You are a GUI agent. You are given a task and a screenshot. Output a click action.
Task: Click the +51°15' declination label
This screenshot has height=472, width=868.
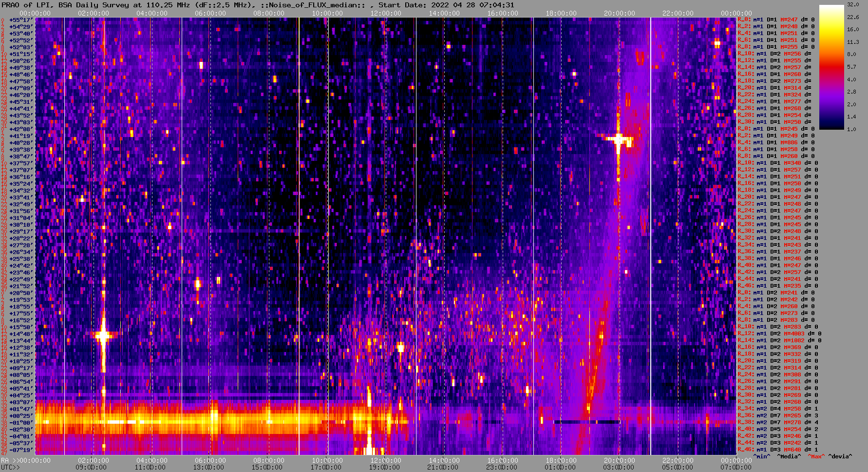(21, 54)
